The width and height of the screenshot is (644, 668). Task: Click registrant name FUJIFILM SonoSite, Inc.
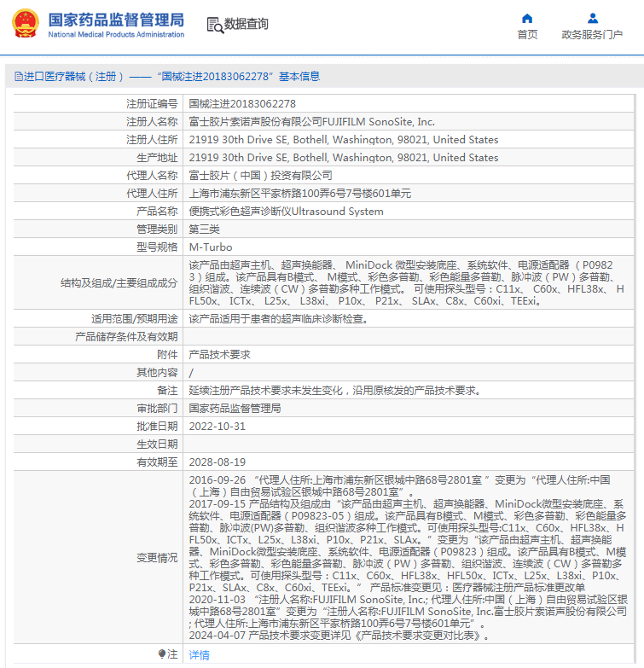coord(378,122)
